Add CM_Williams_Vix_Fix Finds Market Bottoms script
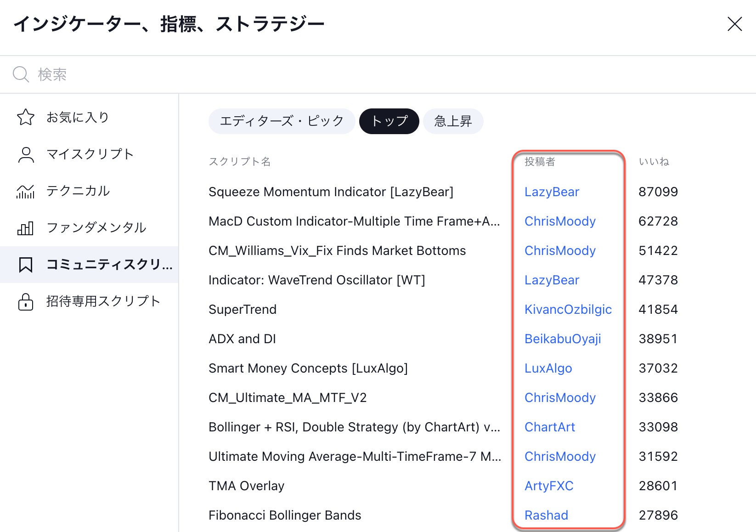 tap(337, 251)
